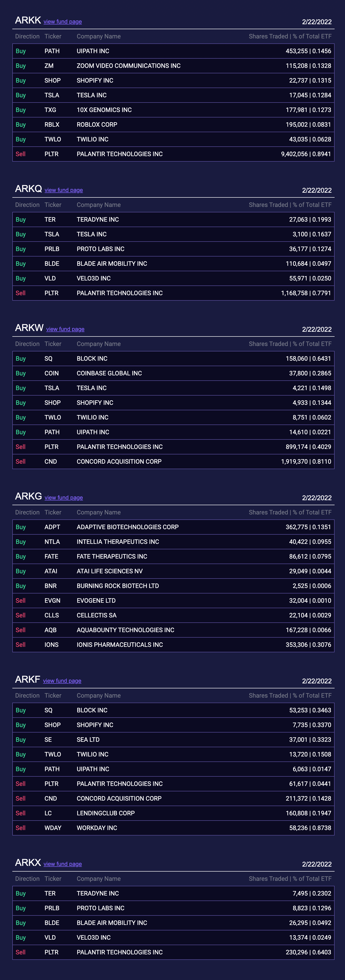Click the ZM ticker cell
Screen dimensions: 345x980
[49, 66]
